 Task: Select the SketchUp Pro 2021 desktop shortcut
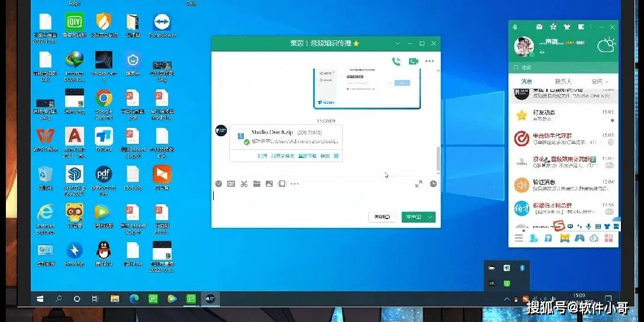point(75,181)
